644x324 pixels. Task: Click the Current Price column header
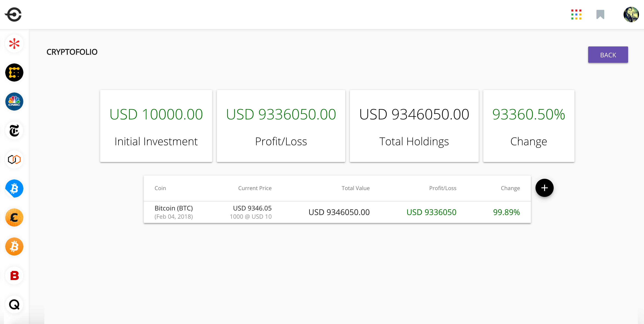pyautogui.click(x=254, y=188)
